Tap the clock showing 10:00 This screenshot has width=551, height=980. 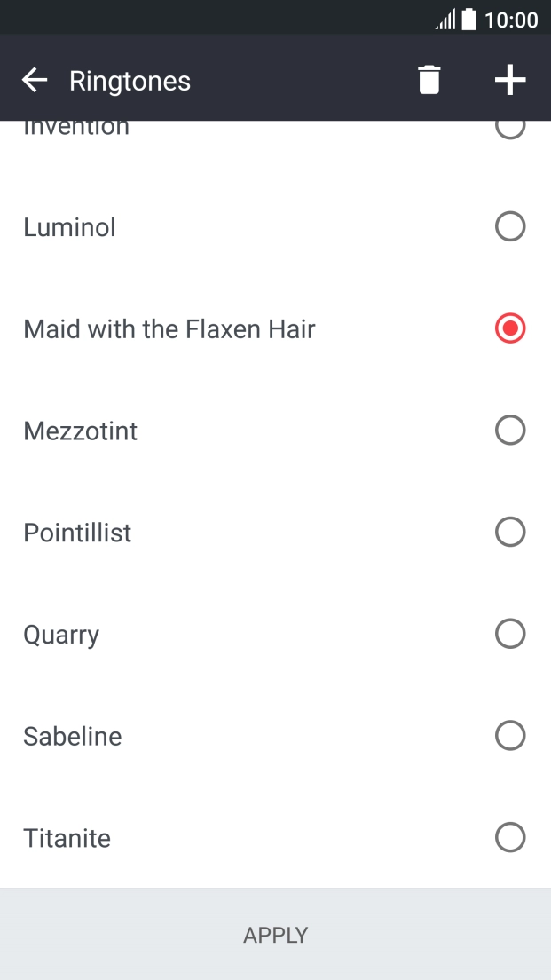click(512, 20)
